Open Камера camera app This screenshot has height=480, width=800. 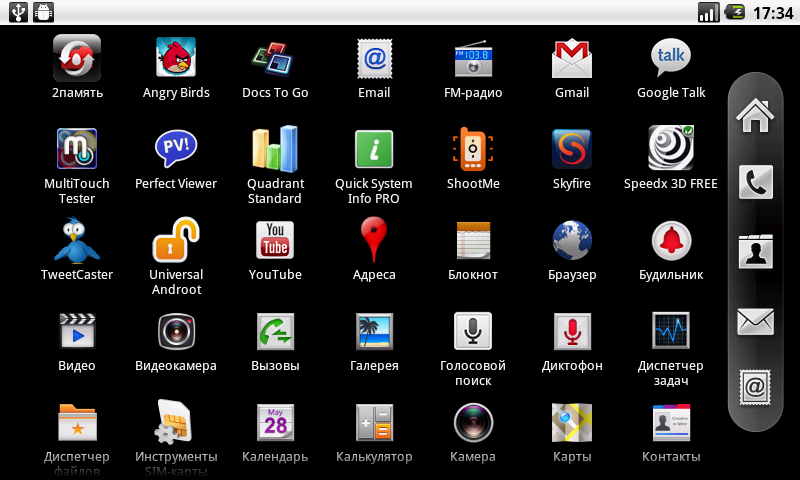point(473,422)
